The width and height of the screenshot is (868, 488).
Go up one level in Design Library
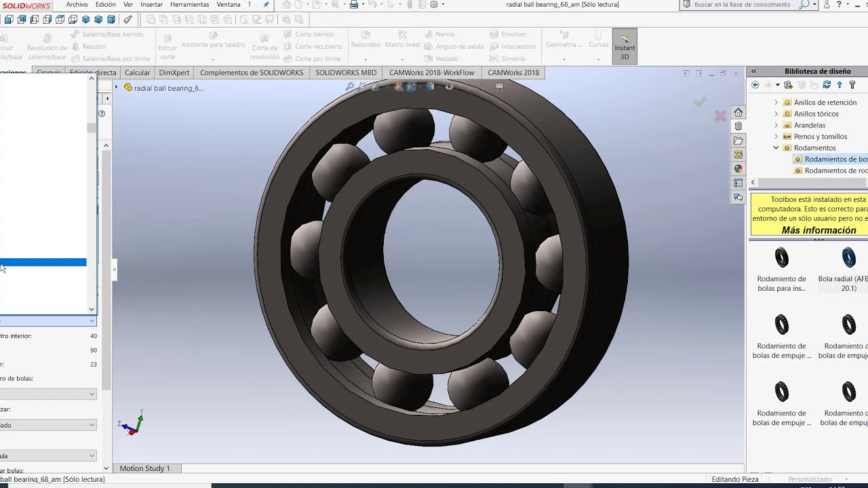click(x=840, y=85)
